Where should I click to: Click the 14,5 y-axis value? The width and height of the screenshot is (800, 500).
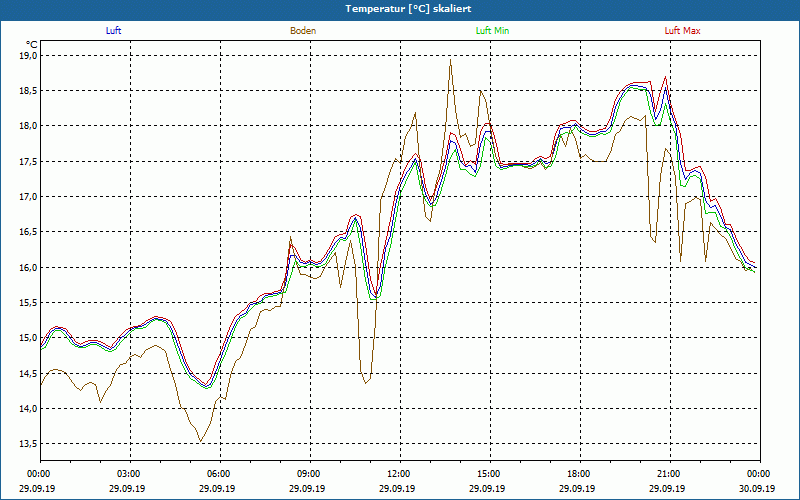pos(29,373)
